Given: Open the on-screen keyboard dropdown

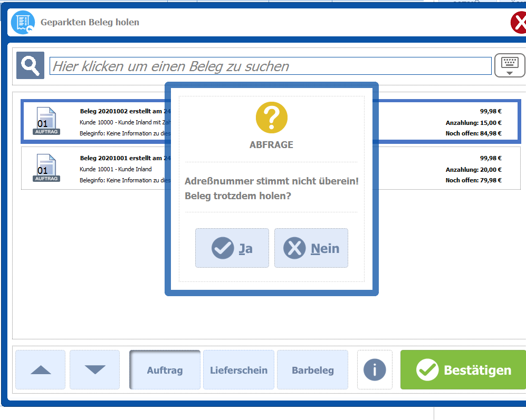Looking at the screenshot, I should (509, 66).
